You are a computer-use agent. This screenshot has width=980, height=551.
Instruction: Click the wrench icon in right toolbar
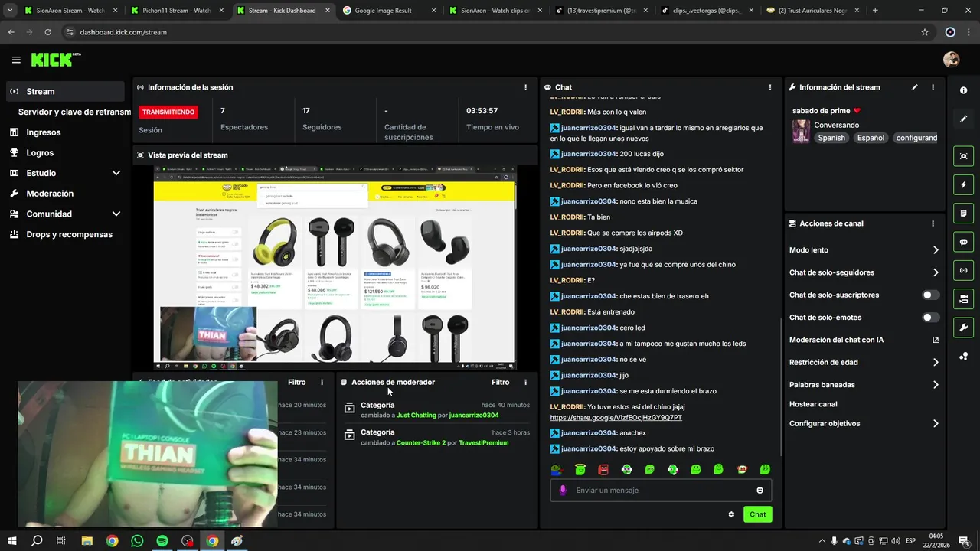pyautogui.click(x=963, y=328)
